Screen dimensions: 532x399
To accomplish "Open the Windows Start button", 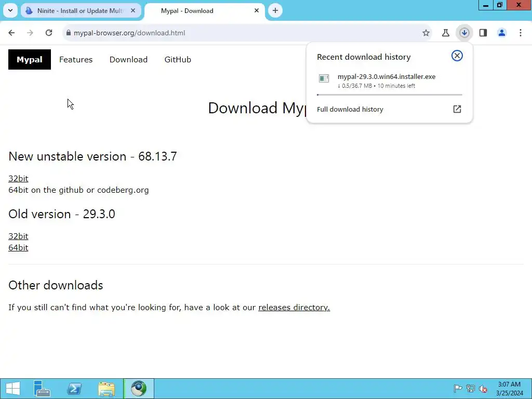I will tap(13, 389).
